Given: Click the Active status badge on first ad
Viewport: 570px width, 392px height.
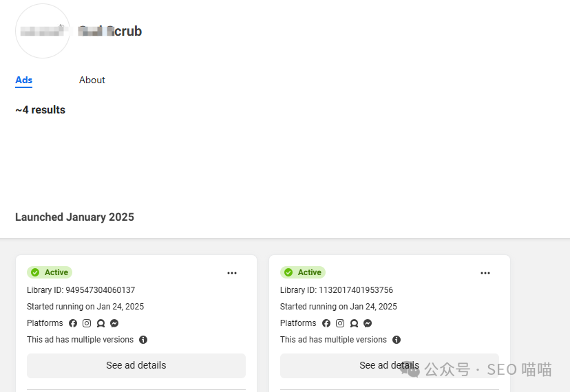Looking at the screenshot, I should tap(50, 272).
